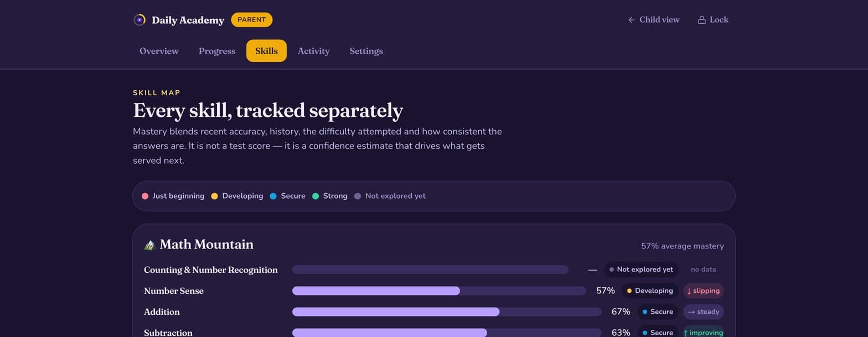Click the 'no data' text

704,269
